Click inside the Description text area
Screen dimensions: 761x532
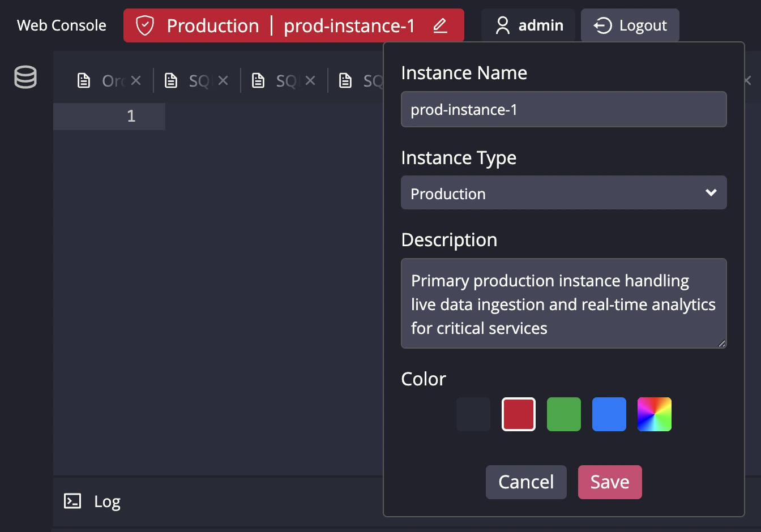pyautogui.click(x=564, y=304)
